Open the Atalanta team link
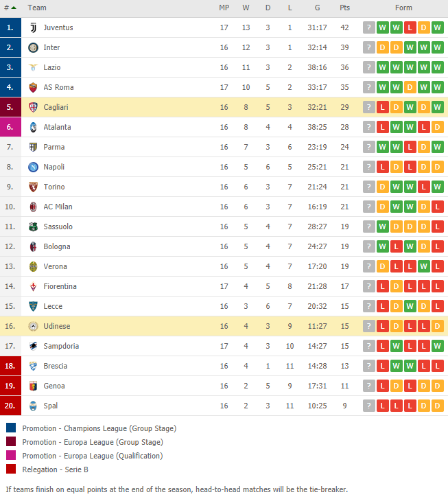The height and width of the screenshot is (499, 448). click(x=57, y=127)
